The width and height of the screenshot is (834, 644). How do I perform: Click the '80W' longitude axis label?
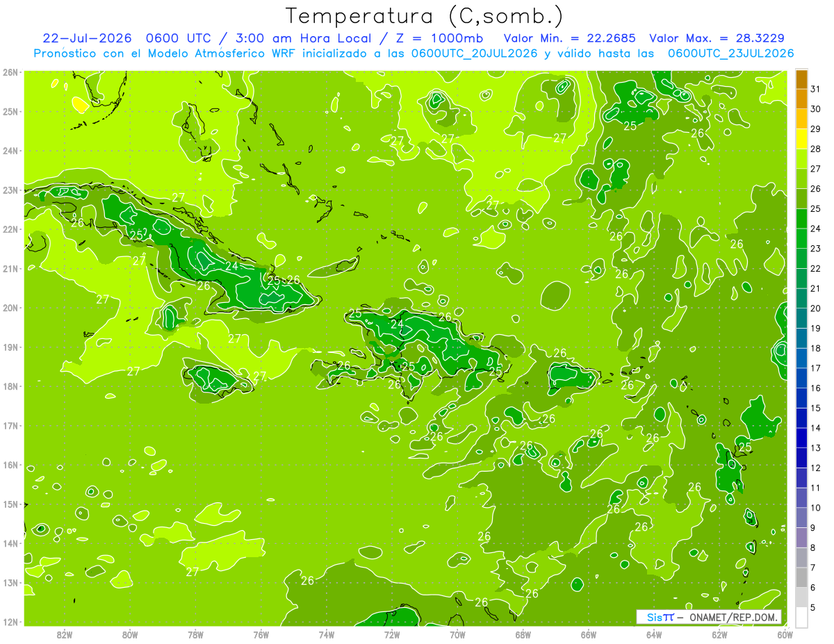(129, 634)
